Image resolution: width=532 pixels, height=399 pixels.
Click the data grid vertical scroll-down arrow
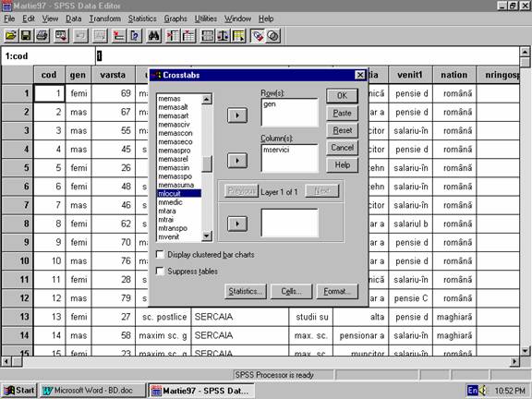pos(525,351)
